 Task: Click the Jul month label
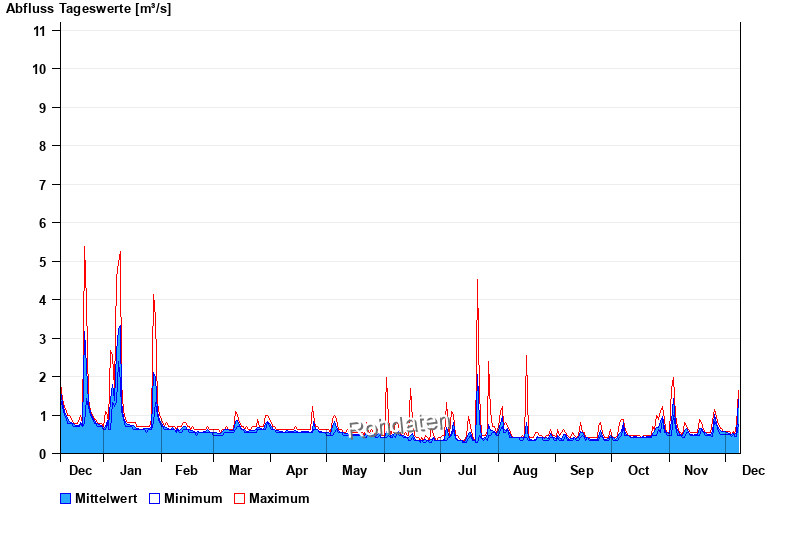click(x=467, y=470)
